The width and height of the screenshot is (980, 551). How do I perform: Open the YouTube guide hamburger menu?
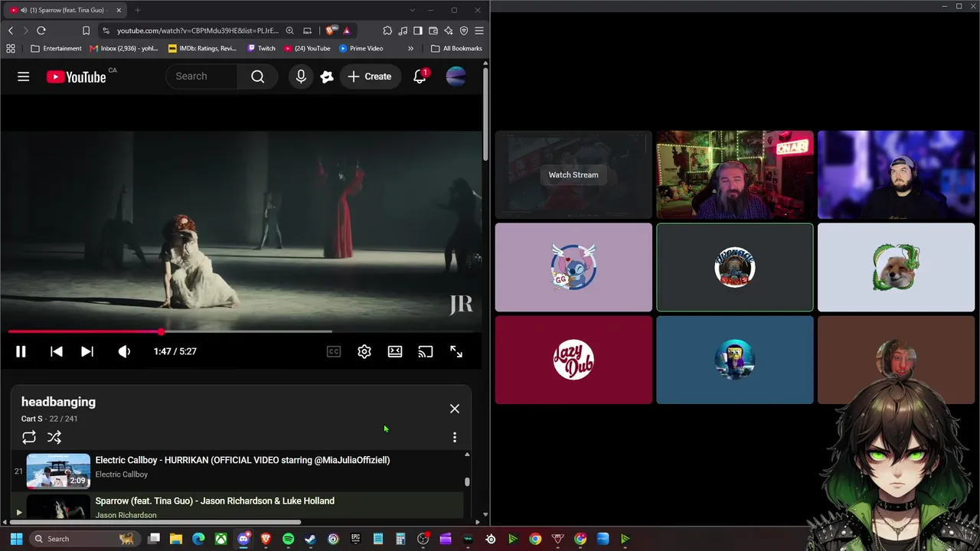click(x=24, y=77)
